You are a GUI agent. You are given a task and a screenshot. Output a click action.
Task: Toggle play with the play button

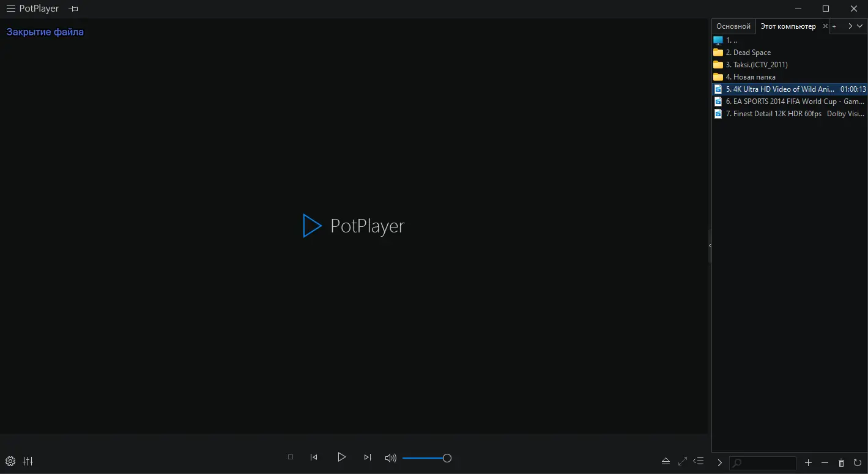tap(341, 457)
